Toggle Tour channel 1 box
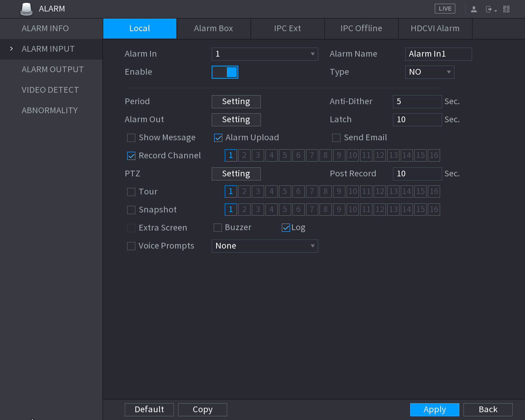Screen dimensions: 525x420 pos(231,192)
